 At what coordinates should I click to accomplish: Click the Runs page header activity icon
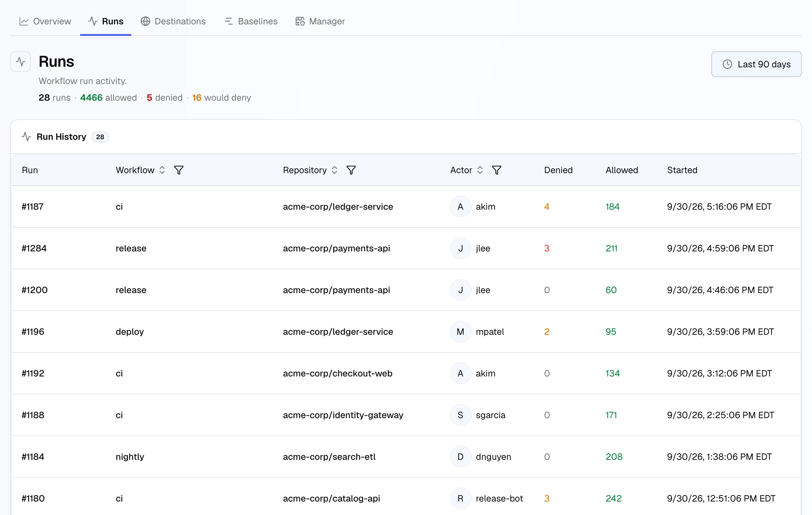click(21, 62)
